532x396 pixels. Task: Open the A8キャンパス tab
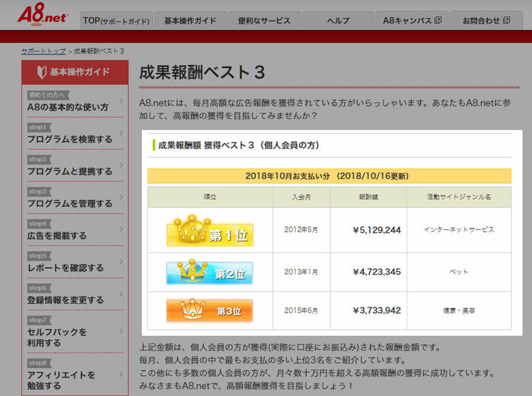point(412,21)
